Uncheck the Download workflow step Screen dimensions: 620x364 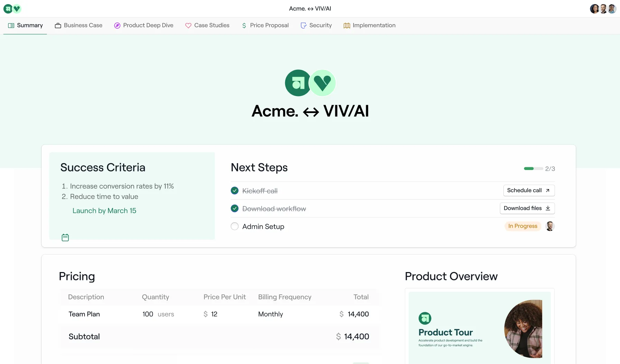[235, 208]
